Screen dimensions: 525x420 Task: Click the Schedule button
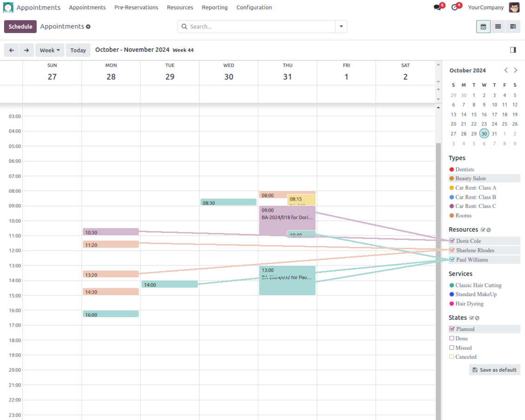click(x=20, y=26)
